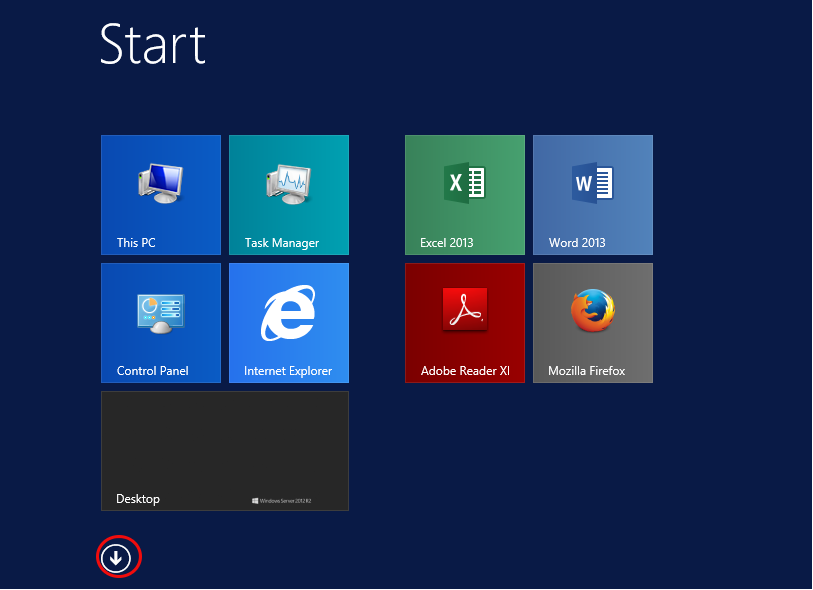This screenshot has height=590, width=813.
Task: Launch Mozilla Firefox via the fox logo
Action: pos(592,310)
